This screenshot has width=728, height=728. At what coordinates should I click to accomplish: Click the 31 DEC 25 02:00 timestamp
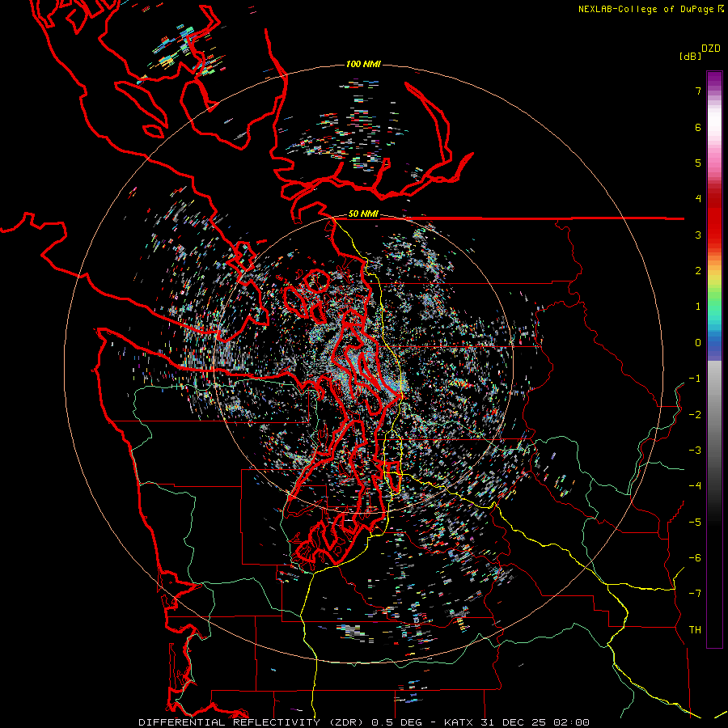(x=534, y=722)
